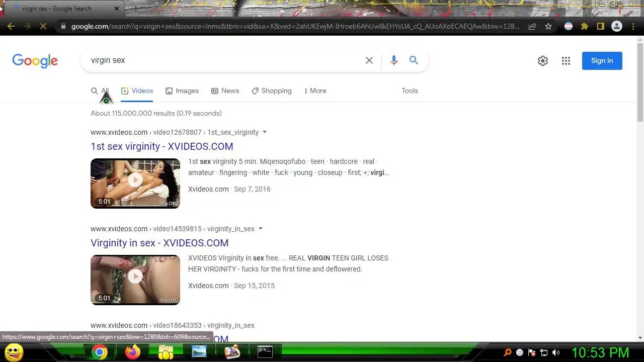Submit search with the magnifier icon
644x362 pixels.
[414, 60]
